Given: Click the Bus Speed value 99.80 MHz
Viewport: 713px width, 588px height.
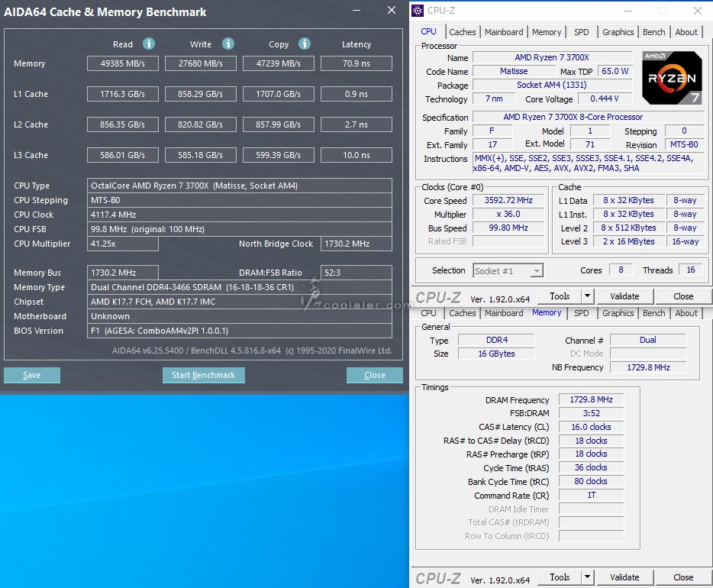Looking at the screenshot, I should (x=508, y=228).
